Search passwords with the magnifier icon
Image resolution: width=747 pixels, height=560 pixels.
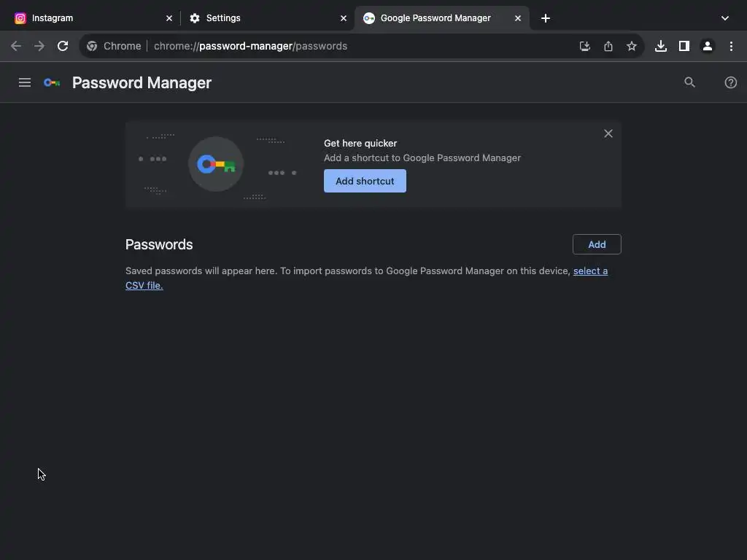point(689,82)
